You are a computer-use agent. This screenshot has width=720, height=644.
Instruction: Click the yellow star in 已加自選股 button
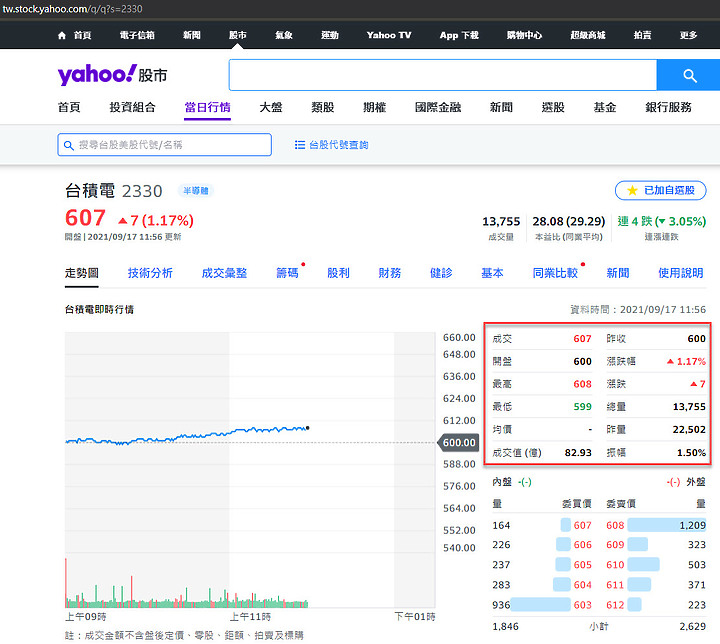point(632,190)
